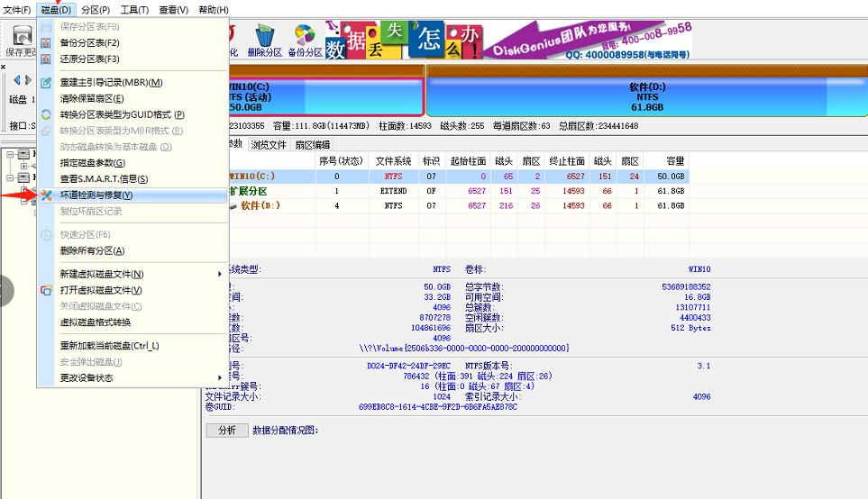Viewport: 868px width, 499px height.
Task: Expand the 更改设备状态 submenu arrow
Action: coord(220,377)
